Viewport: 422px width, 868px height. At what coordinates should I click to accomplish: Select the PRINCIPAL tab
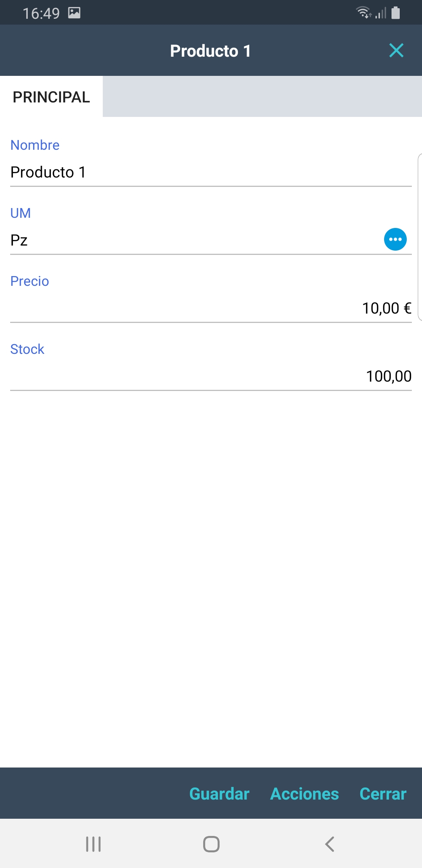(x=51, y=97)
